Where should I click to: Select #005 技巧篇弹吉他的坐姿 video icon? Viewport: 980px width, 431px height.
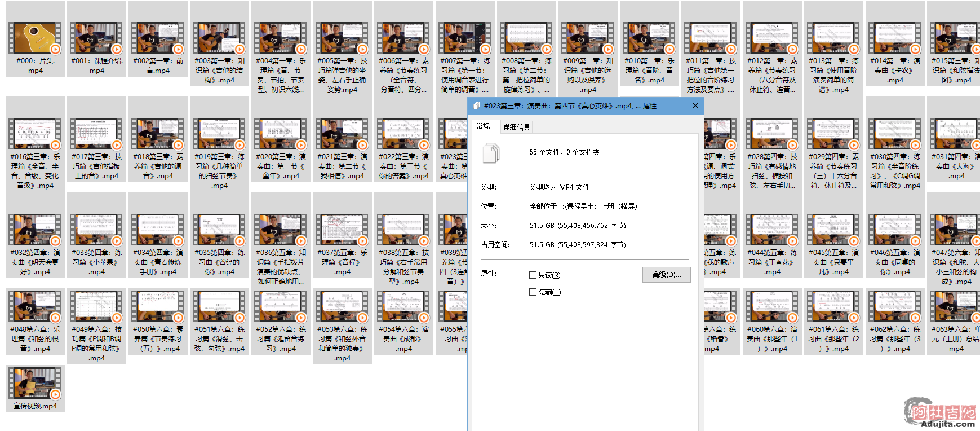coord(342,38)
